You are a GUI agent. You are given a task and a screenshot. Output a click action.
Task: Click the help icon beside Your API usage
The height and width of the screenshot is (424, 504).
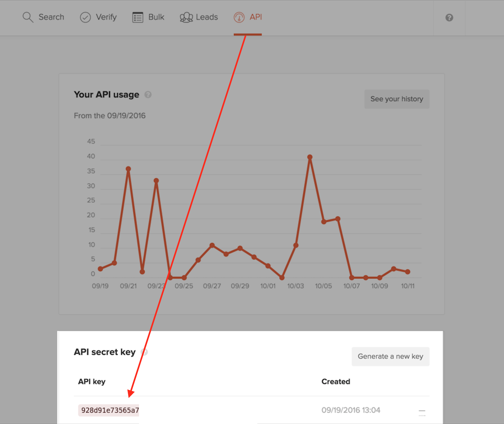point(148,95)
